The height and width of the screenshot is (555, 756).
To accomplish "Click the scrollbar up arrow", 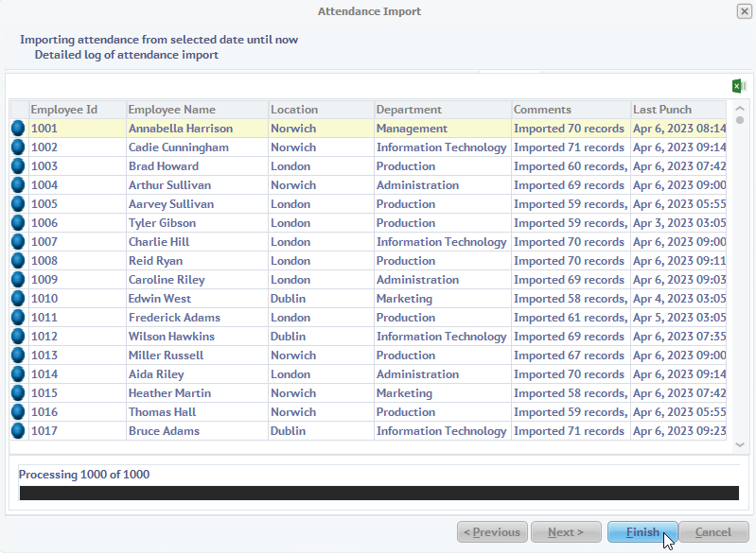I will [740, 109].
